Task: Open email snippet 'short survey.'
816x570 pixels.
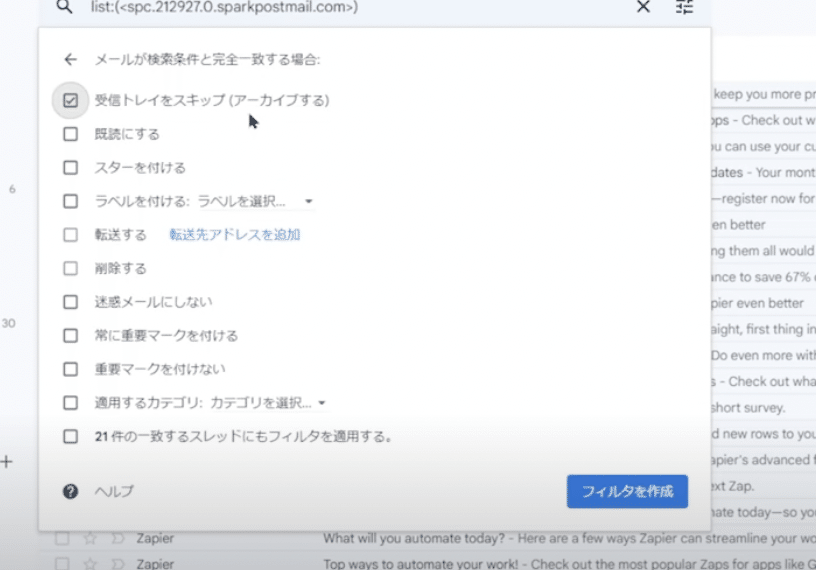Action: pyautogui.click(x=748, y=408)
